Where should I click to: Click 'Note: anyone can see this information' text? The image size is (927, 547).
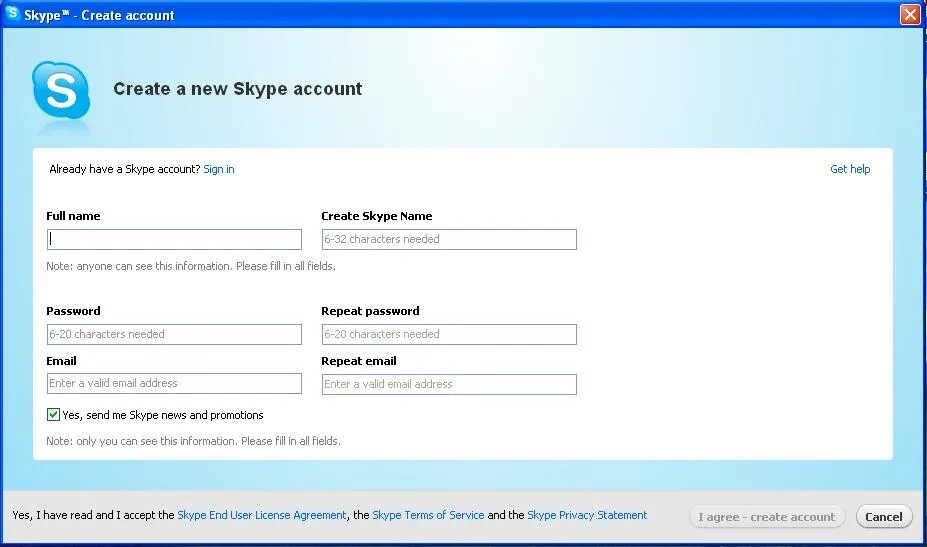191,266
